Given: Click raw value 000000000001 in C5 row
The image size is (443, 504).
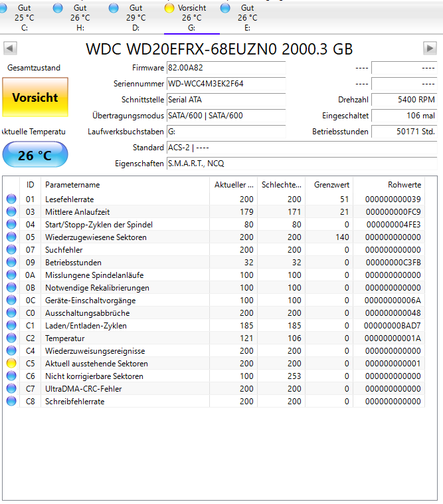Looking at the screenshot, I should tap(393, 364).
